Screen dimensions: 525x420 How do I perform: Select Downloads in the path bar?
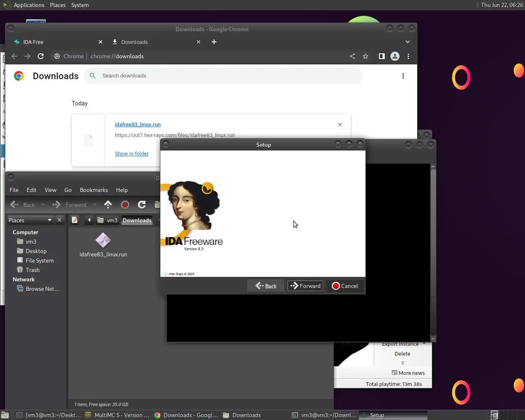tap(137, 220)
